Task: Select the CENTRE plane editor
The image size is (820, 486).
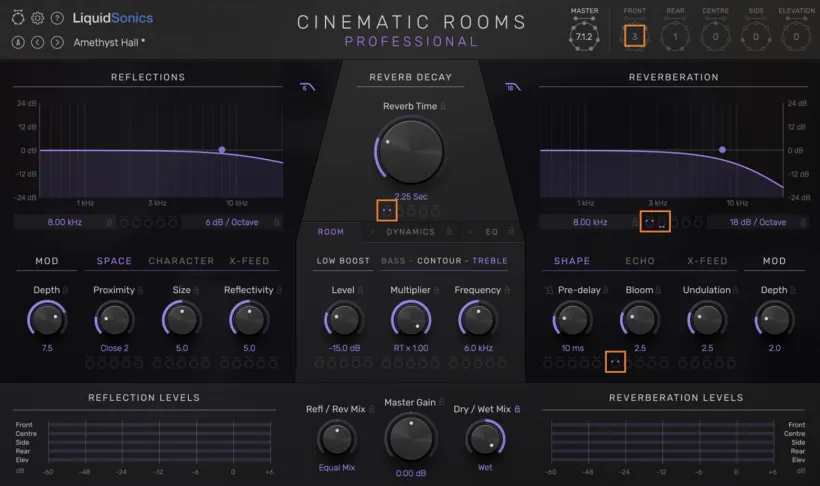Action: tap(715, 37)
